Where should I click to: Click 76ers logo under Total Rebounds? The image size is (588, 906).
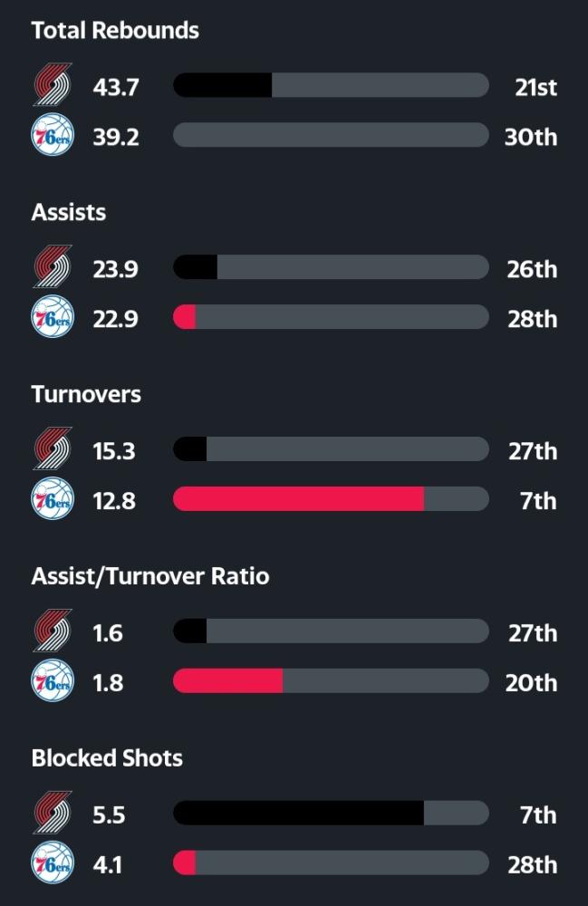[53, 135]
